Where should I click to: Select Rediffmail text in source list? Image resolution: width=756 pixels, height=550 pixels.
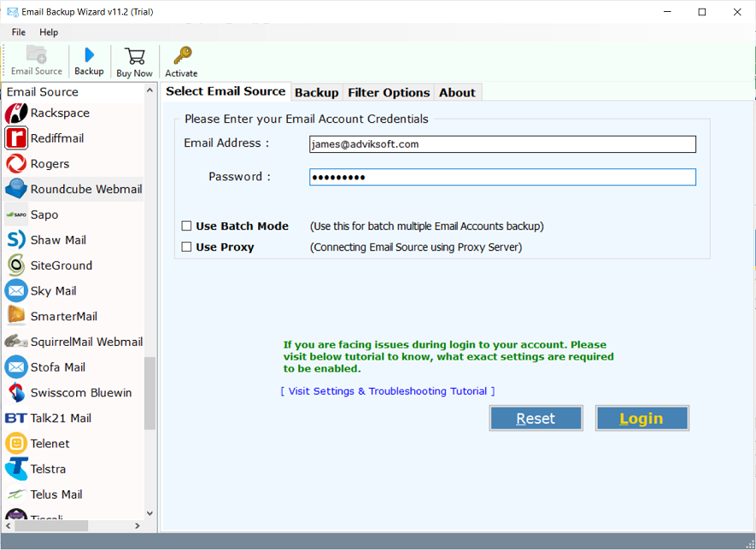pyautogui.click(x=57, y=138)
